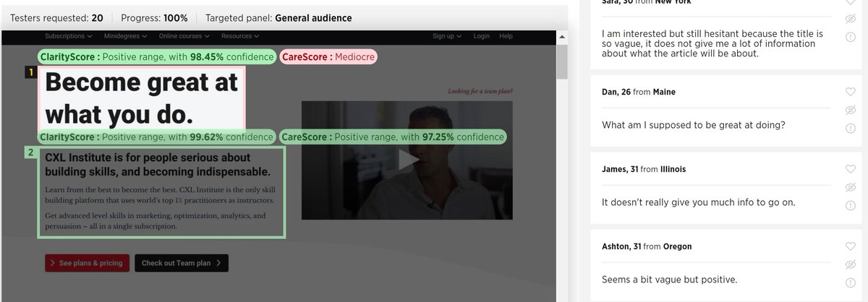Open info icon on Dan's comment
The width and height of the screenshot is (868, 302).
851,129
